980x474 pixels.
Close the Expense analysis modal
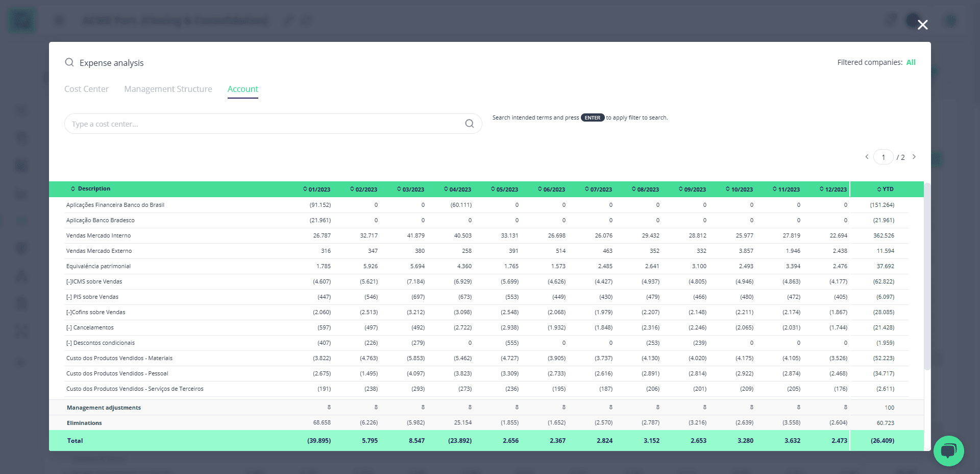[x=922, y=25]
